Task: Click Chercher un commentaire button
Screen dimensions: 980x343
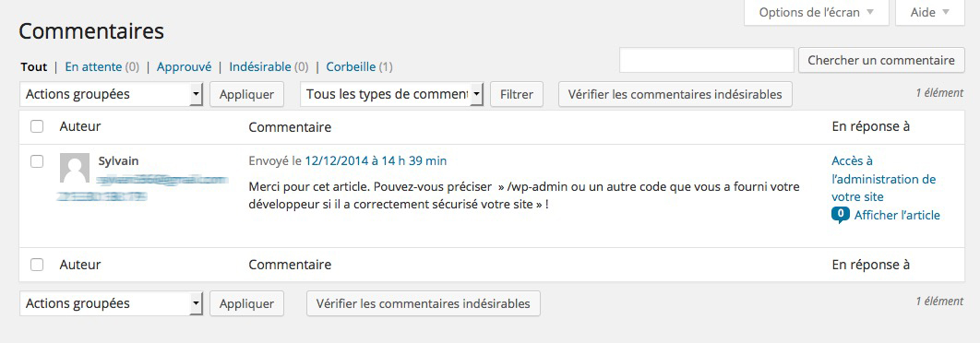Action: click(x=881, y=61)
